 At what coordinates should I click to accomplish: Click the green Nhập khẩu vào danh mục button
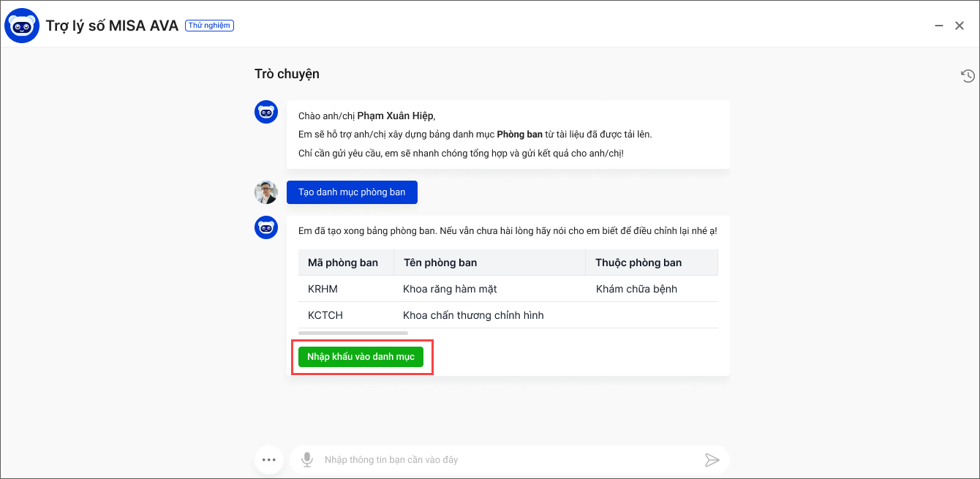[361, 357]
